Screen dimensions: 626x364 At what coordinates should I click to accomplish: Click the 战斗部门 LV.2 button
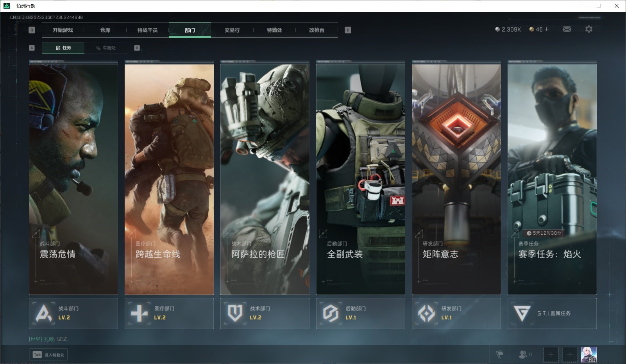click(x=73, y=313)
